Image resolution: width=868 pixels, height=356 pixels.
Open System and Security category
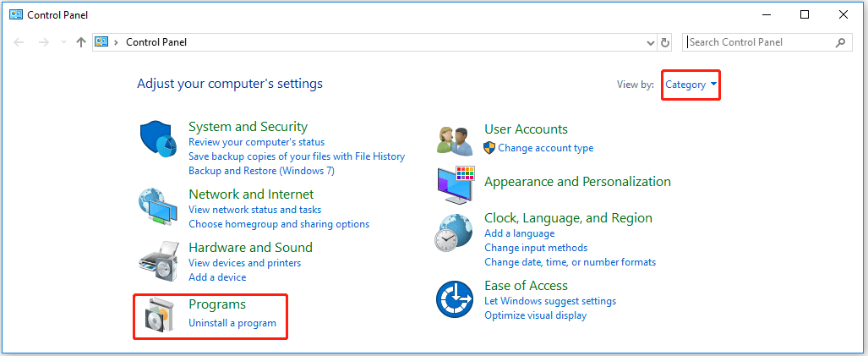pos(248,127)
